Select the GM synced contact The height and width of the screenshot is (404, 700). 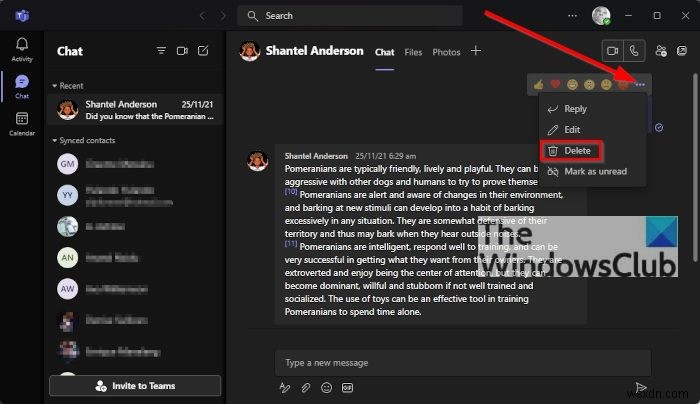tap(135, 164)
